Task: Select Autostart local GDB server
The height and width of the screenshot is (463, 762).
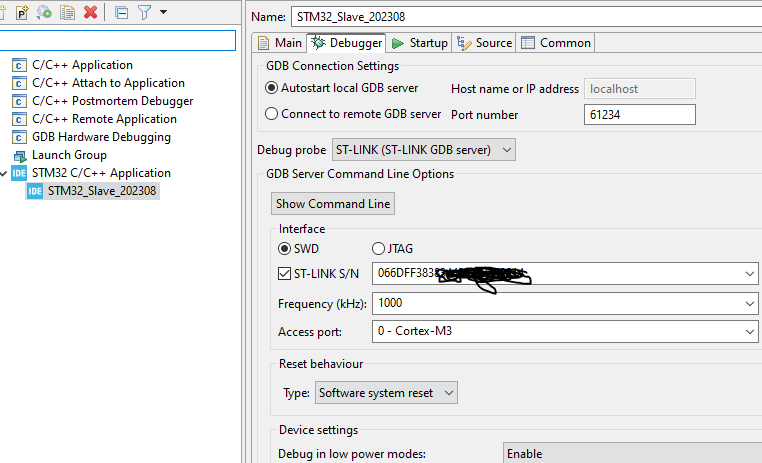Action: [341, 88]
